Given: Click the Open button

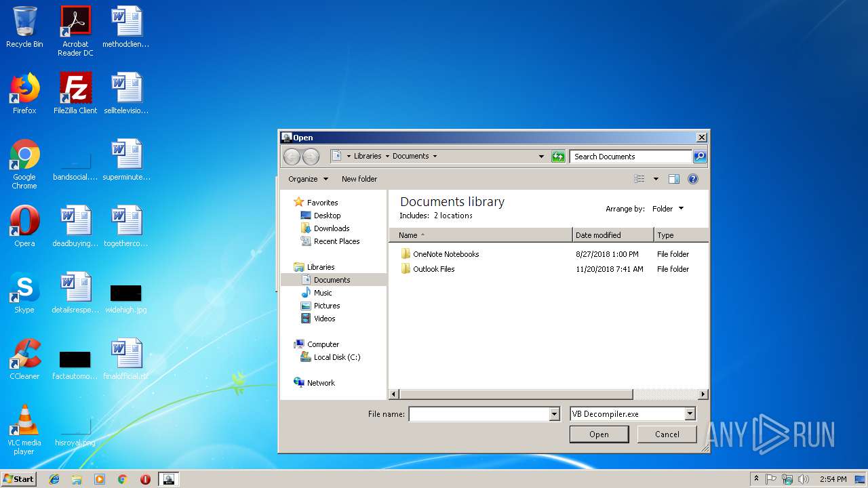Looking at the screenshot, I should 599,434.
